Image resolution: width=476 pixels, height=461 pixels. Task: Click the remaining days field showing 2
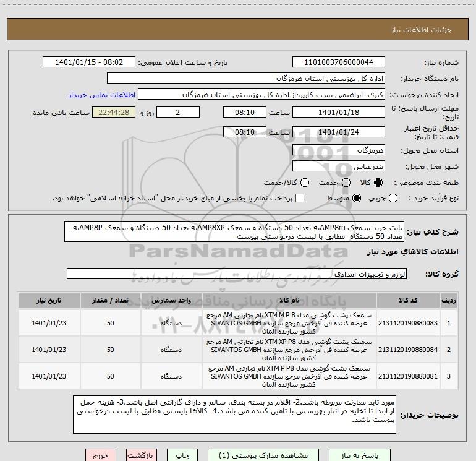click(178, 112)
